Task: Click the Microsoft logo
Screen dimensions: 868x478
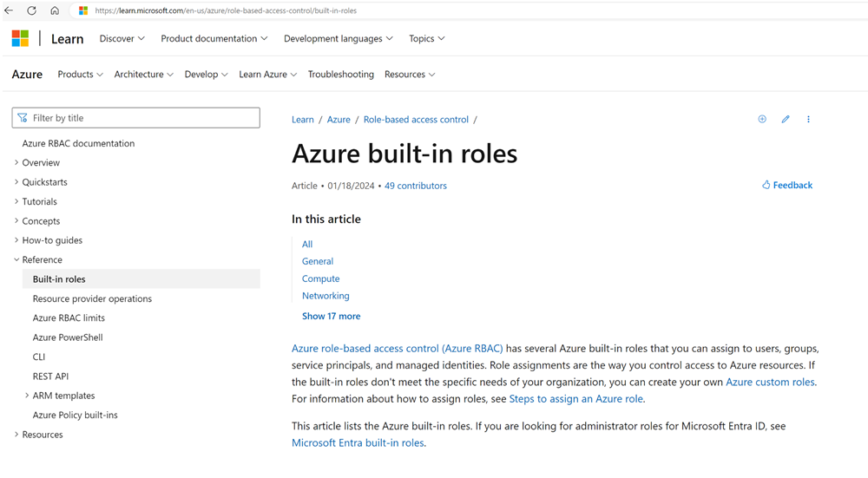Action: pyautogui.click(x=20, y=38)
